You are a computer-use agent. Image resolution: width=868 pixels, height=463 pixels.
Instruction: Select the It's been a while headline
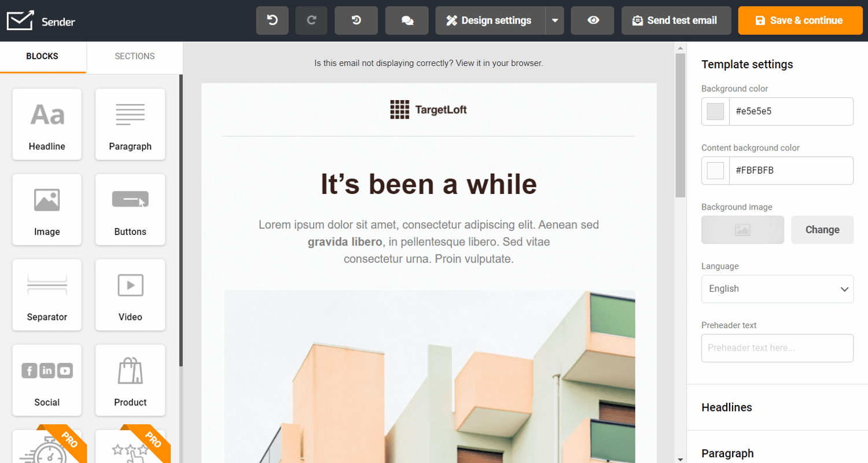click(429, 184)
